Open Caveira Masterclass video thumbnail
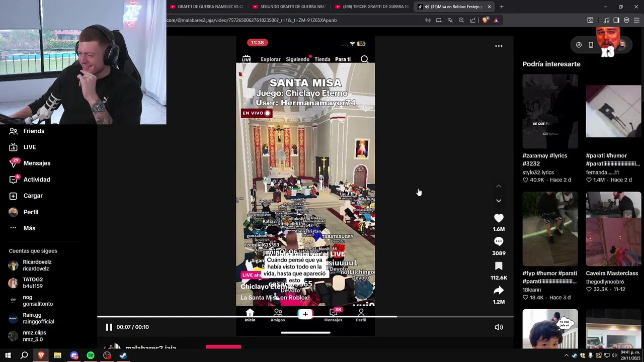644x362 pixels. point(613,229)
